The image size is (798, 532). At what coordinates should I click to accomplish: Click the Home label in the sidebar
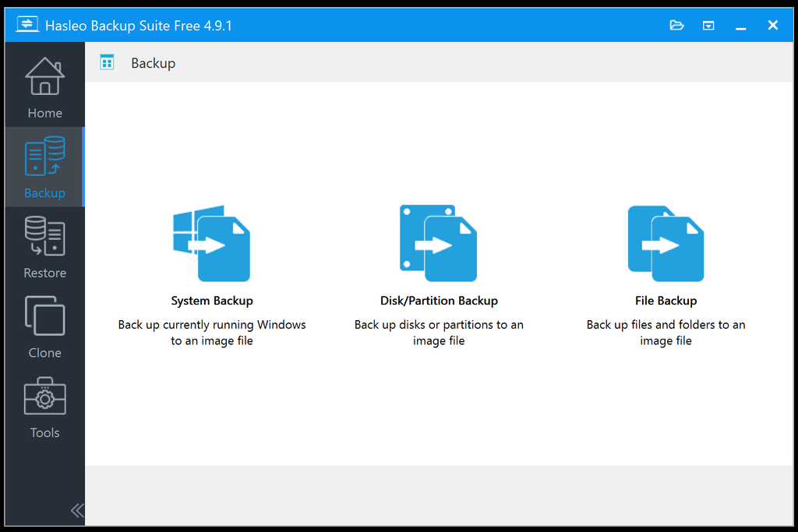pyautogui.click(x=44, y=113)
